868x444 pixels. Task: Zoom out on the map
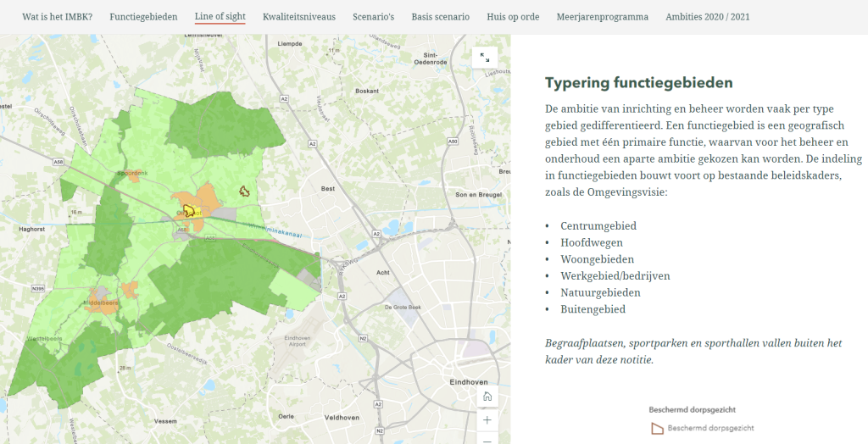[x=487, y=439]
